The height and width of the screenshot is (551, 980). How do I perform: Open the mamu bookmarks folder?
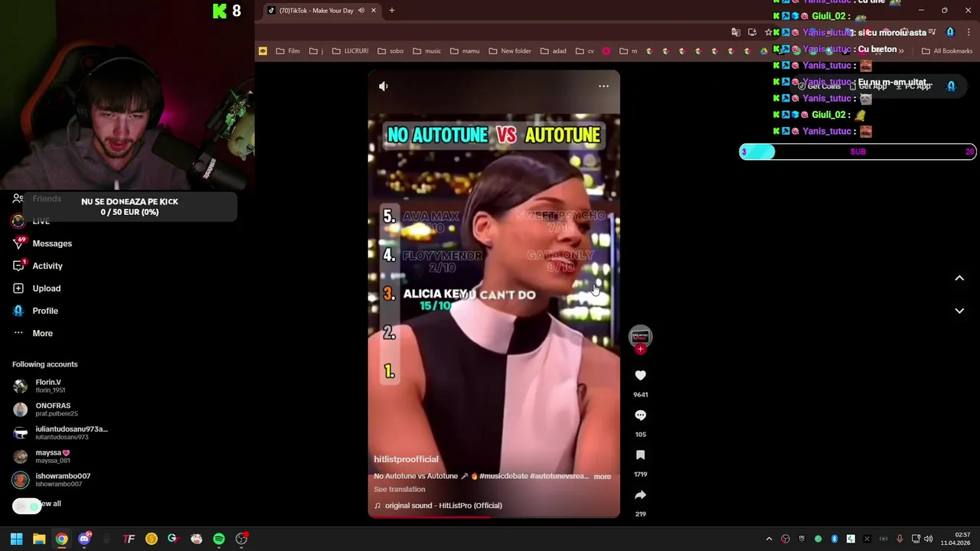click(465, 51)
